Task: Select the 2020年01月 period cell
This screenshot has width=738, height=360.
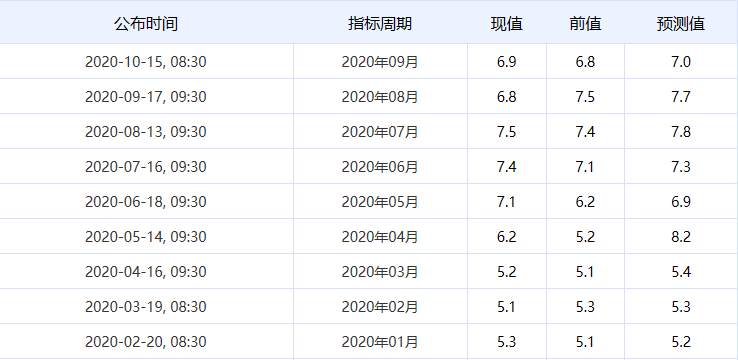Action: tap(380, 342)
